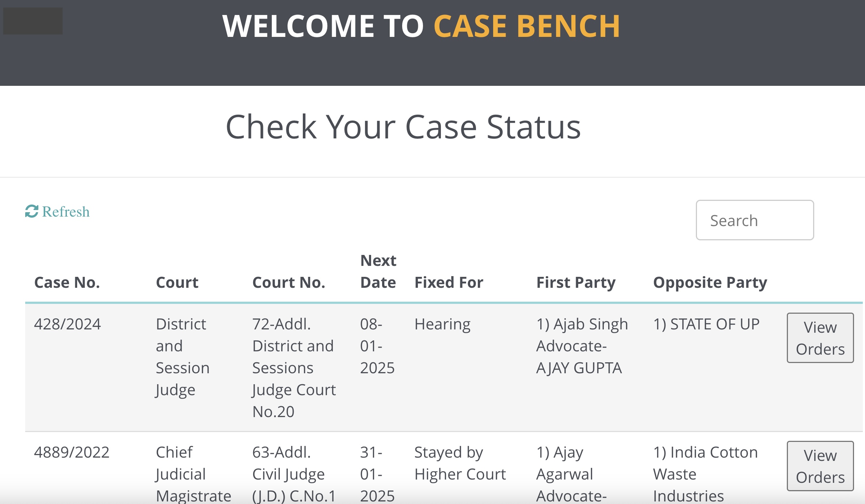The width and height of the screenshot is (865, 504).
Task: Click the CASE BENCH orange title text
Action: 527,26
